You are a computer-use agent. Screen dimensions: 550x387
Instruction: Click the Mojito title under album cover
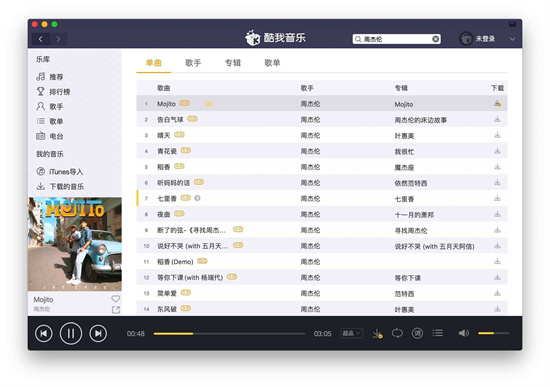pos(43,300)
